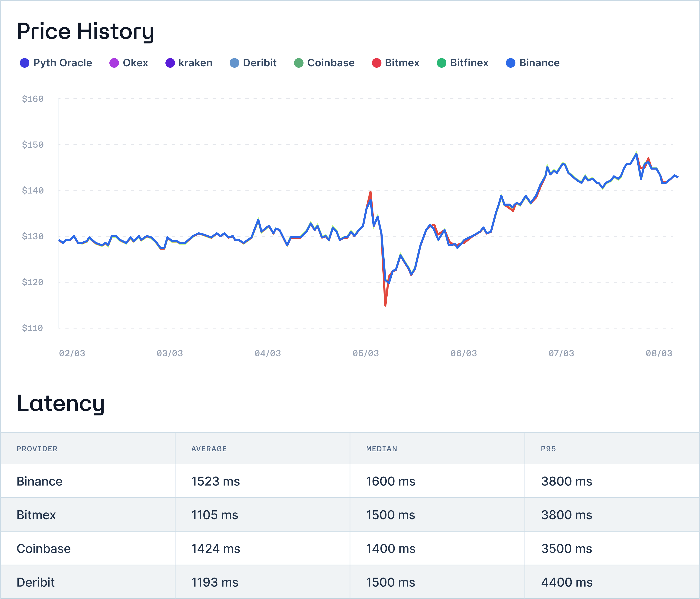This screenshot has width=700, height=599.
Task: Toggle the Coinbase series legend label
Action: pyautogui.click(x=331, y=63)
